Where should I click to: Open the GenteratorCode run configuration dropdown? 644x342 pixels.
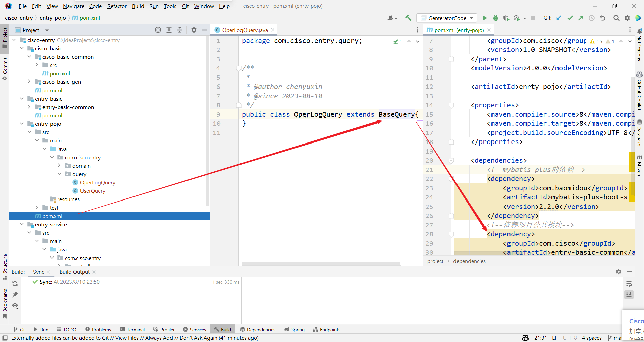point(471,18)
